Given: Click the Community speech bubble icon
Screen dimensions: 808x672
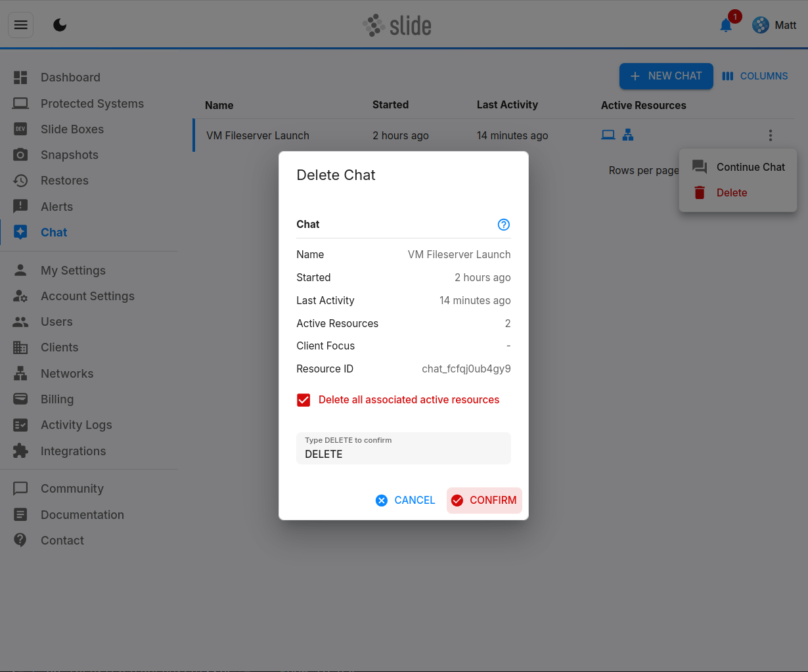Looking at the screenshot, I should pos(20,489).
